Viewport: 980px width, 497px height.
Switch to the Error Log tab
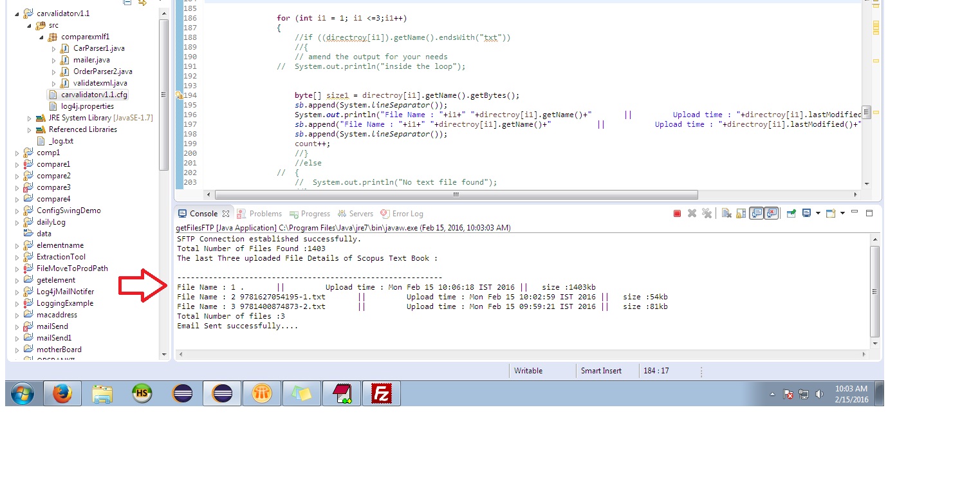pyautogui.click(x=402, y=214)
